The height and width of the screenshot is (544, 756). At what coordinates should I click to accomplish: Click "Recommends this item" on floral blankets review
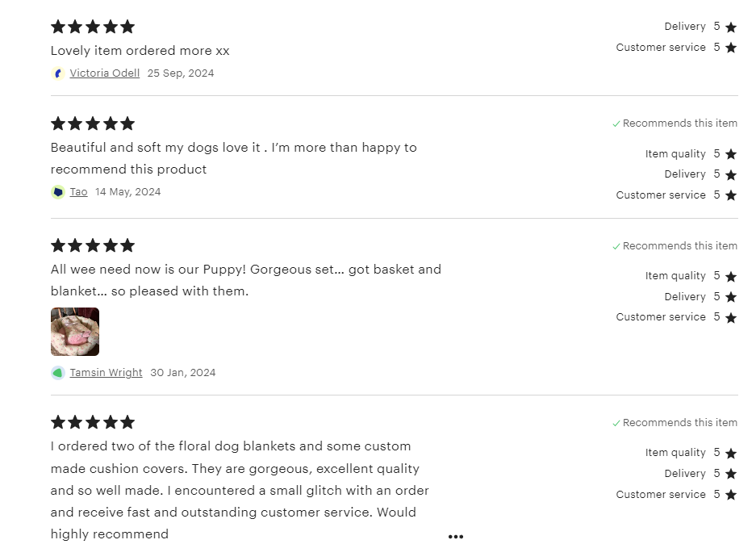(679, 423)
